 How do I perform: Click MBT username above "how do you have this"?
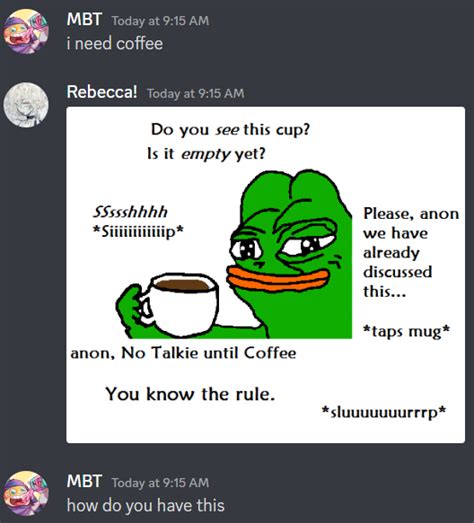(x=84, y=481)
